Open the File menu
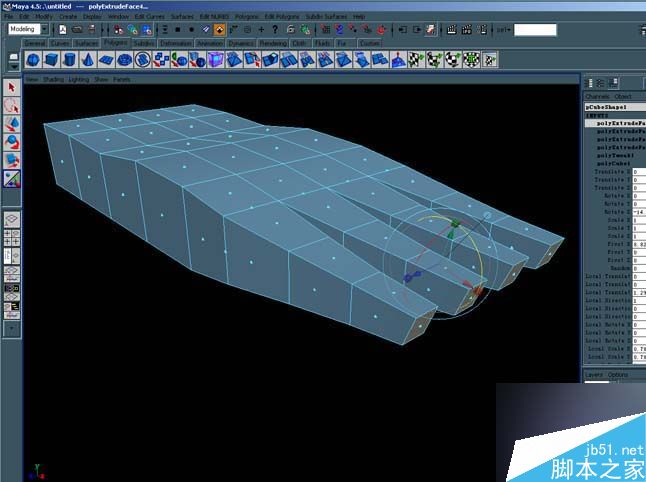 (8, 16)
